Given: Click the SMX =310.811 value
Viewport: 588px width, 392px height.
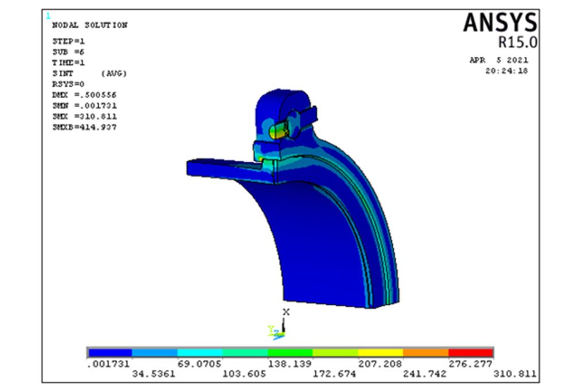Looking at the screenshot, I should click(84, 117).
